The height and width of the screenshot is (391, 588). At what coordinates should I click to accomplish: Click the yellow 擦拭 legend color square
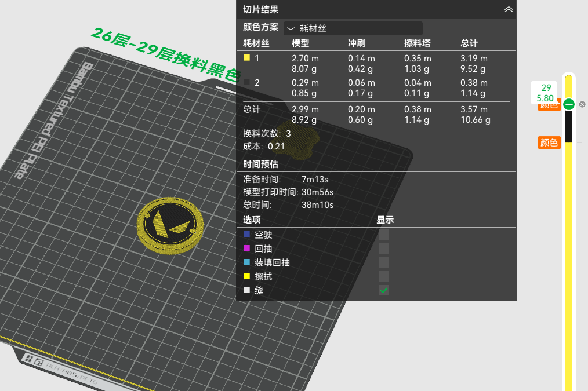(247, 276)
